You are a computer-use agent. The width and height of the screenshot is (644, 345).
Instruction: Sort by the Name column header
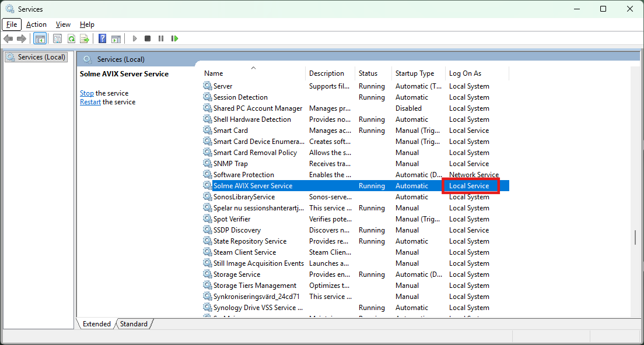tap(253, 73)
